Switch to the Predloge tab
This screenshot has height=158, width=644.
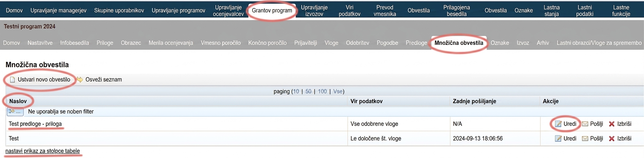[417, 43]
